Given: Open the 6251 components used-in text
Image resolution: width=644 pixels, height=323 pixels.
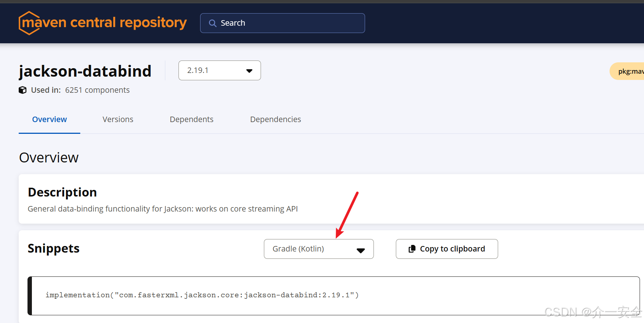Looking at the screenshot, I should [97, 90].
